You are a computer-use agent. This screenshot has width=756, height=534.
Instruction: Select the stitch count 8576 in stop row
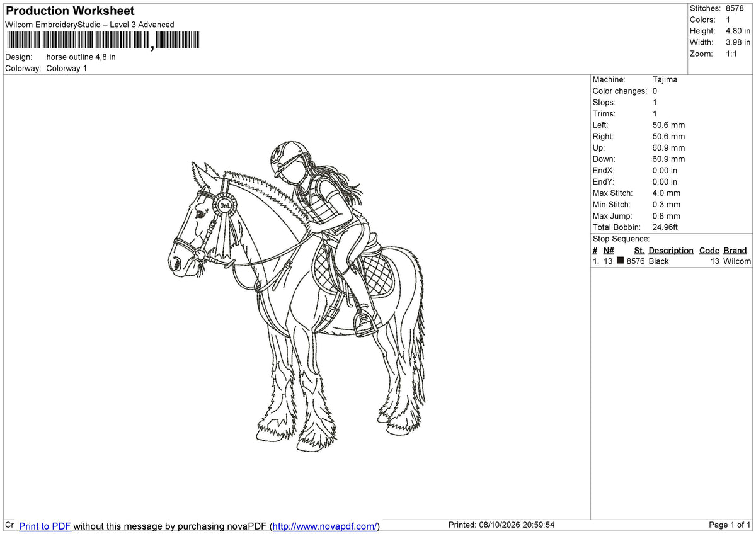point(636,261)
